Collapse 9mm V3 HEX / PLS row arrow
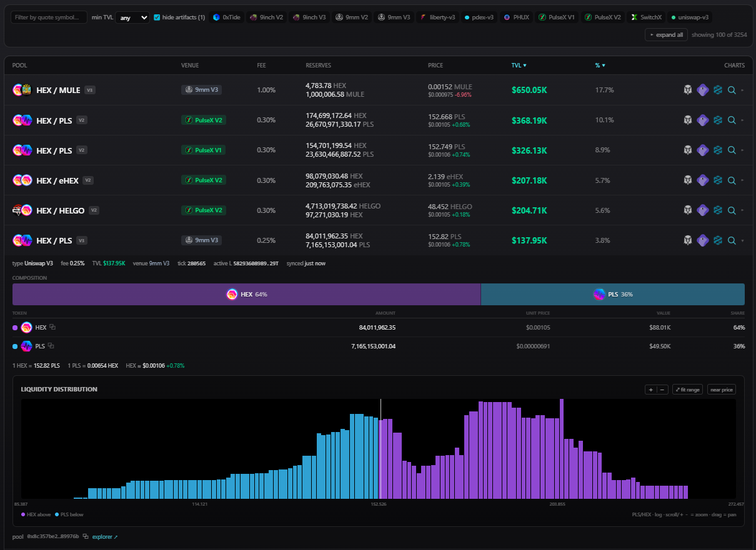Screen dimensions: 756x550 pos(743,240)
